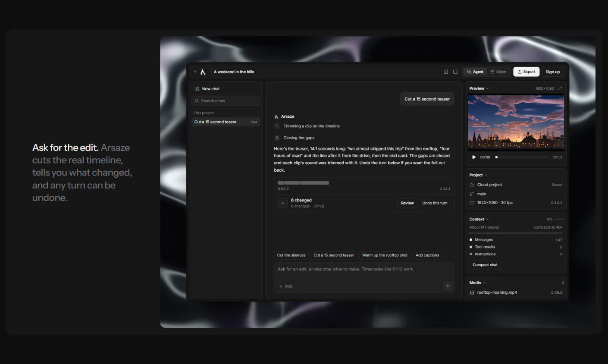
Task: Click the fullscreen expand icon in Preview
Action: (x=560, y=88)
